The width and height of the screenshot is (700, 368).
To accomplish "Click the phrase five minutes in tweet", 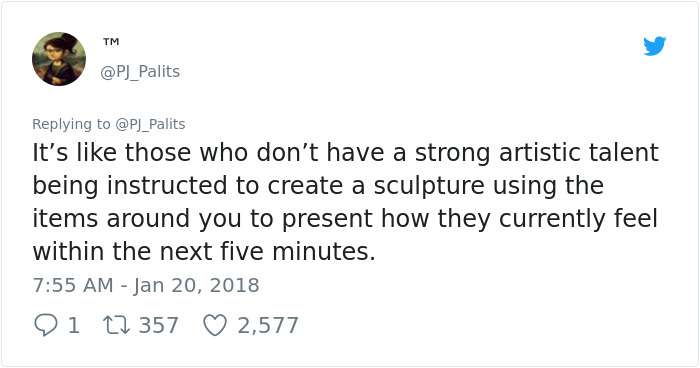I will pyautogui.click(x=297, y=251).
